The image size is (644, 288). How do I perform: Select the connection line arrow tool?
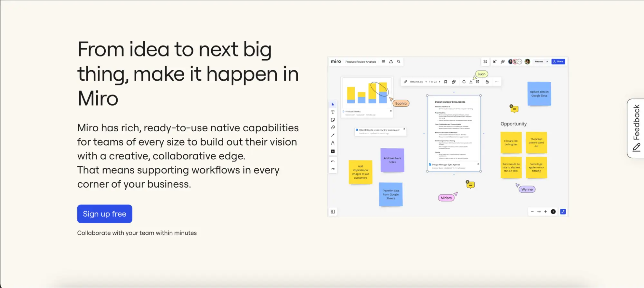333,135
